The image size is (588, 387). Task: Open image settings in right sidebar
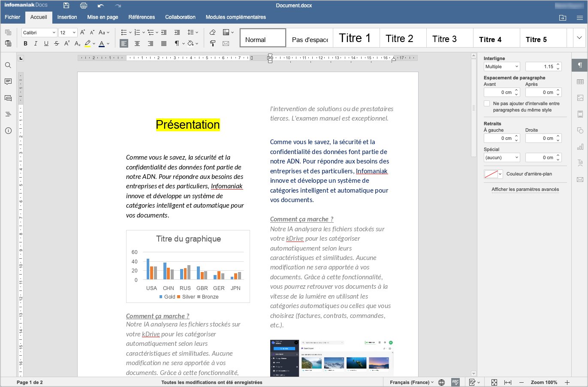pos(580,98)
